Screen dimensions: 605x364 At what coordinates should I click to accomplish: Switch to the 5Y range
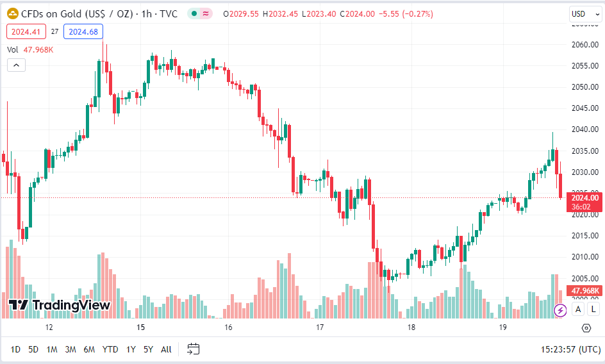pos(148,349)
